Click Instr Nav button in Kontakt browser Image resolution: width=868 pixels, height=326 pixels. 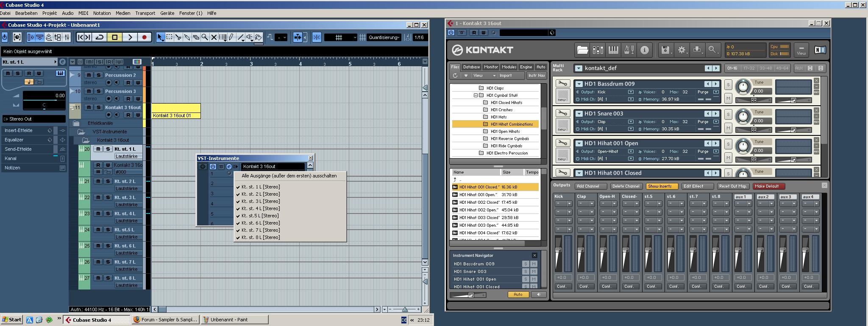[x=536, y=76]
